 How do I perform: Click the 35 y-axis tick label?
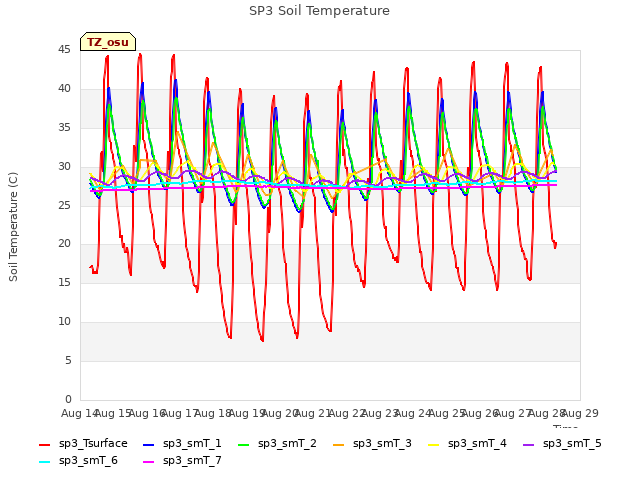point(64,128)
